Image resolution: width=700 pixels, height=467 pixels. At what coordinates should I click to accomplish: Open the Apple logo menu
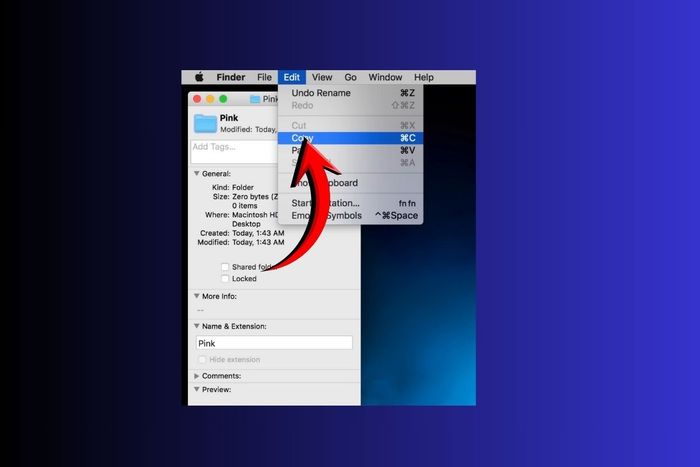pyautogui.click(x=199, y=77)
